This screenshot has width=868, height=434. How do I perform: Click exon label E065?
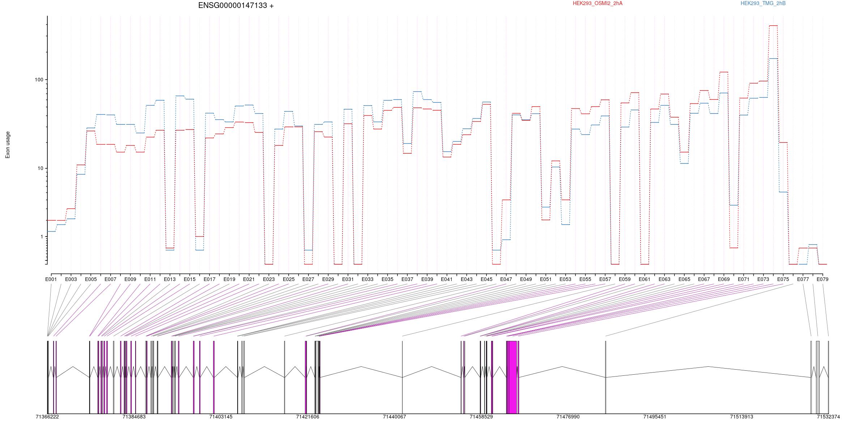(684, 279)
